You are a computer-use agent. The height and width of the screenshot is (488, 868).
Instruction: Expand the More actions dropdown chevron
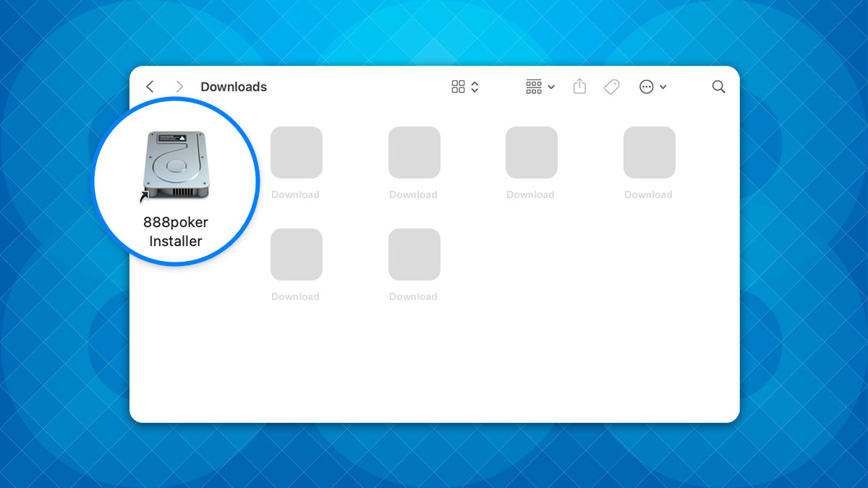coord(663,87)
